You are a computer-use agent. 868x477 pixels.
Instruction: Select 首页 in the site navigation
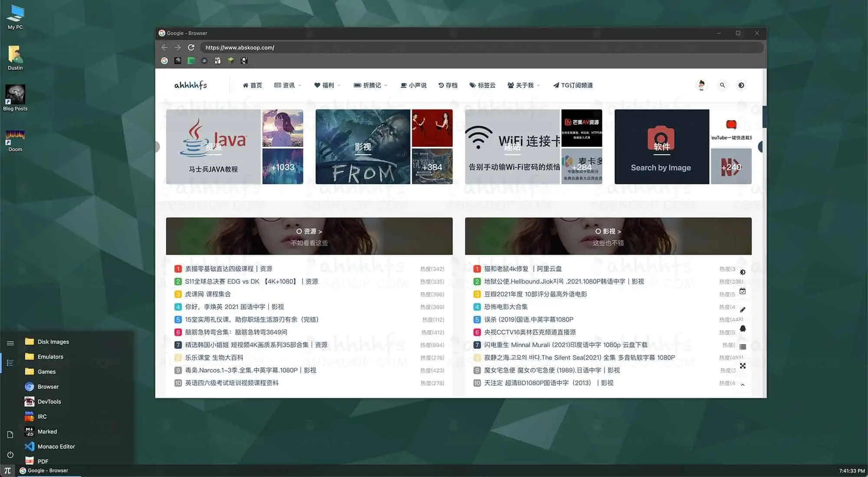click(x=253, y=85)
